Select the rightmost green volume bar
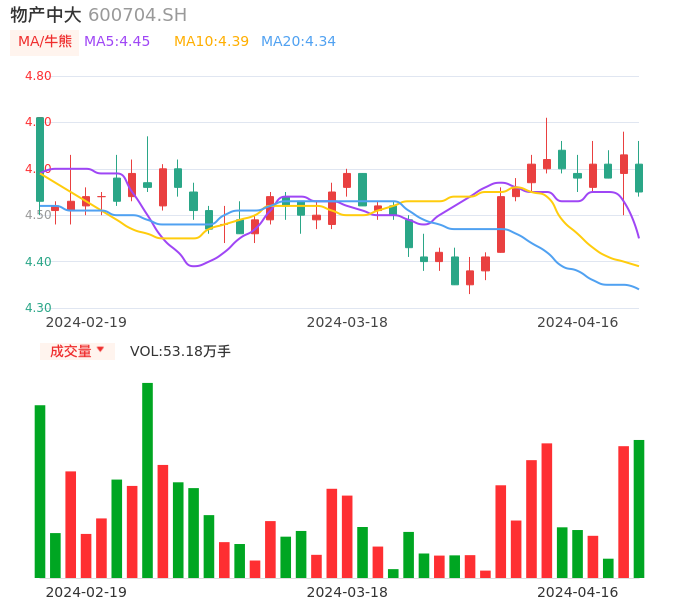The image size is (686, 606). (638, 508)
